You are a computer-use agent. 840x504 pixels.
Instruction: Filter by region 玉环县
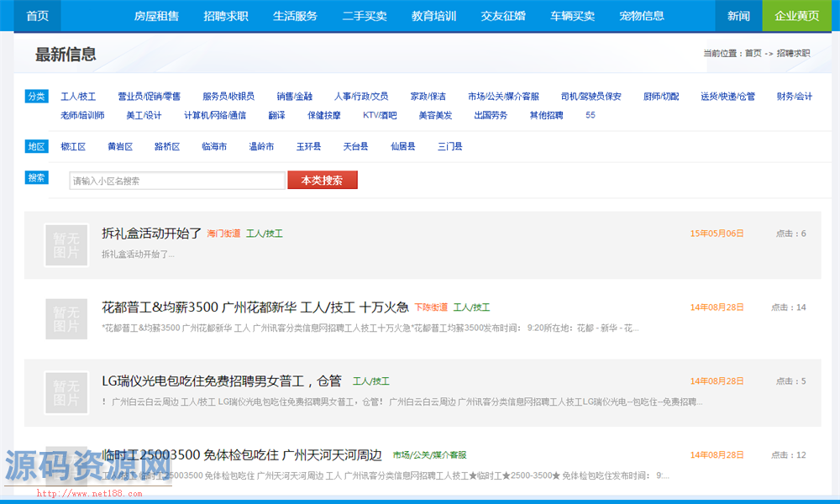308,147
